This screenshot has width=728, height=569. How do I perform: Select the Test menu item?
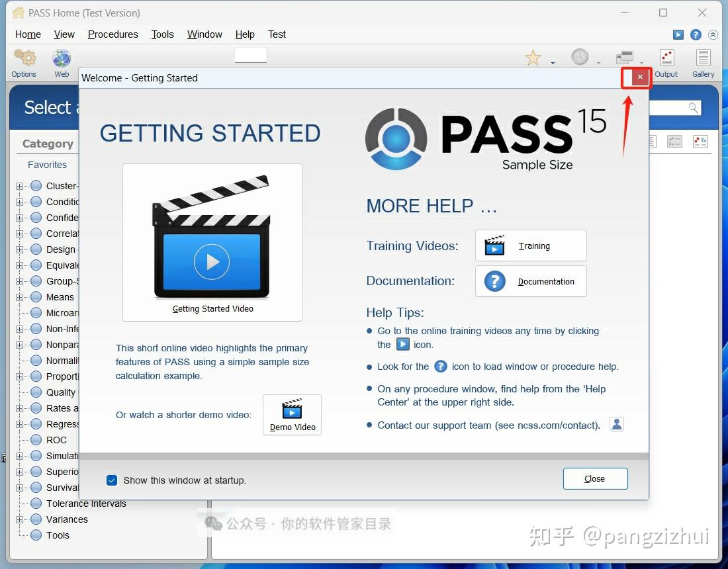277,34
